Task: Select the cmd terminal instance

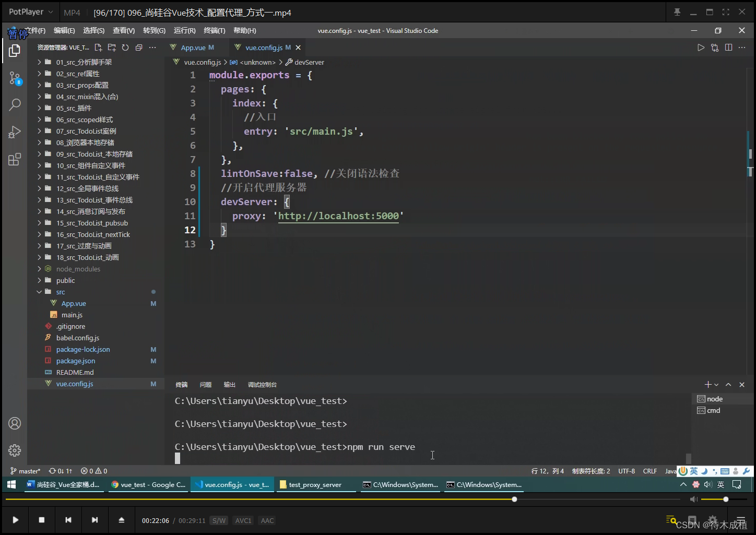Action: click(723, 410)
